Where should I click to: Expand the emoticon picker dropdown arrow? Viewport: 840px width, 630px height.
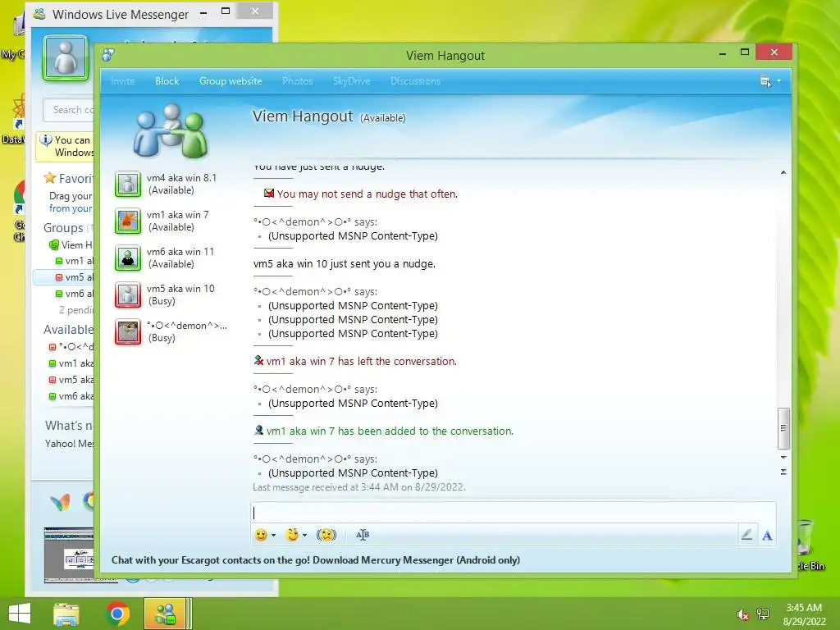[x=274, y=535]
